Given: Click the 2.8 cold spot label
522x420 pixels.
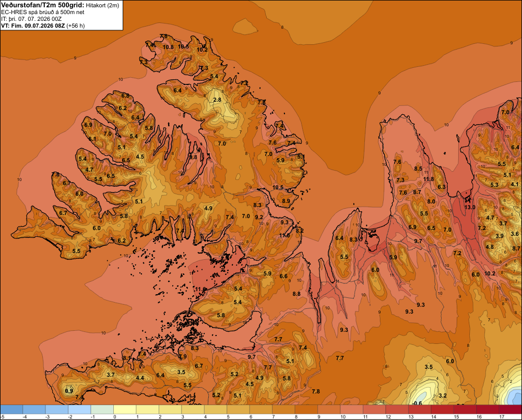Looking at the screenshot, I should tap(217, 100).
